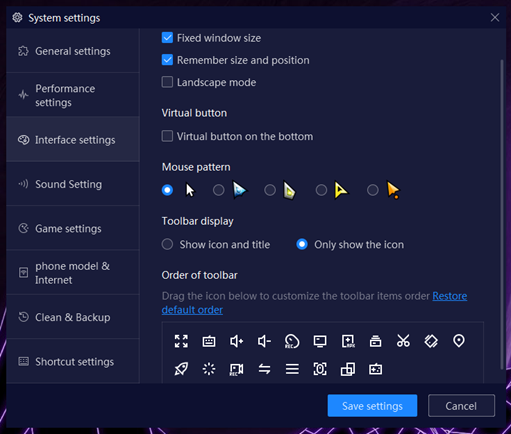Click the gamepad controller toolbar icon
511x434 pixels.
[376, 369]
